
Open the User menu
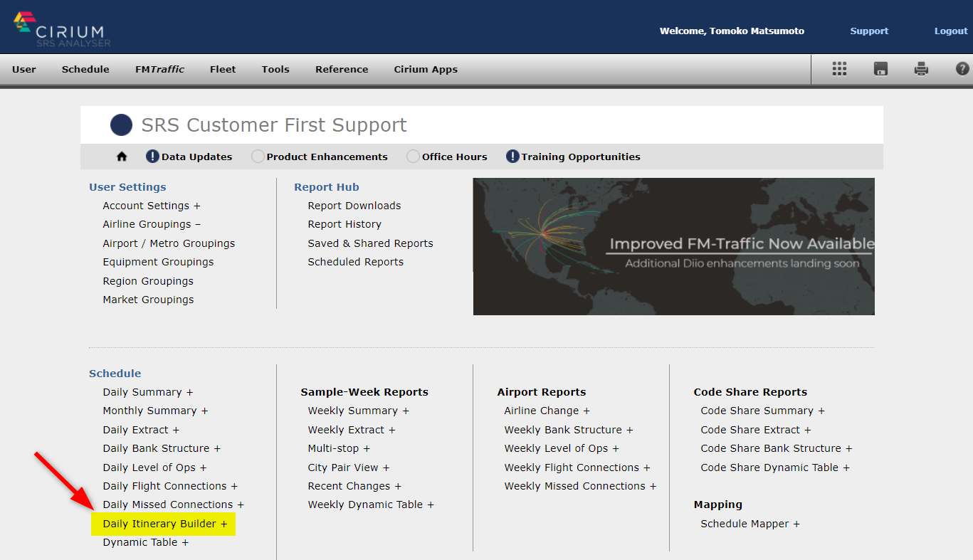[24, 69]
